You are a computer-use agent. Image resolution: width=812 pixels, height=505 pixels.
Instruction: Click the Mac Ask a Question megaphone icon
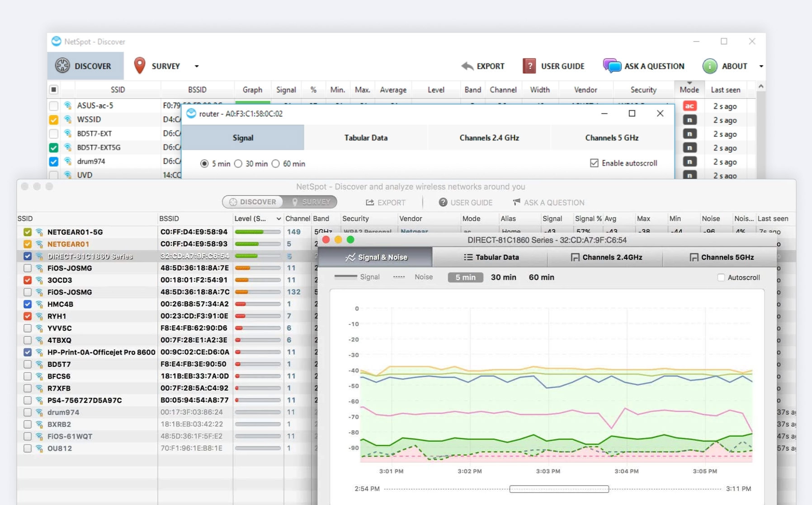[516, 202]
